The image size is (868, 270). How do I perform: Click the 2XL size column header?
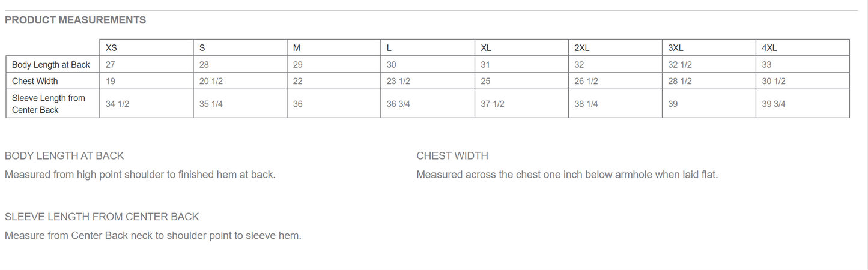pos(581,48)
